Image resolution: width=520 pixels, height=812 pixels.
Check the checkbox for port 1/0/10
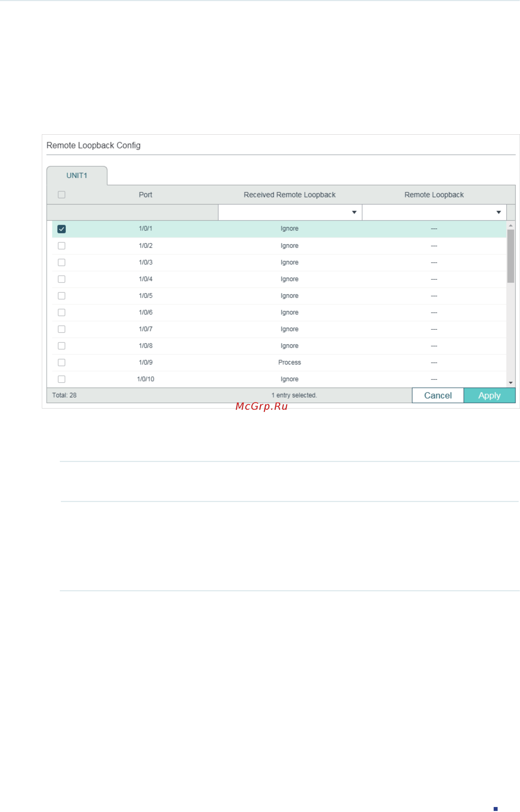[x=61, y=379]
